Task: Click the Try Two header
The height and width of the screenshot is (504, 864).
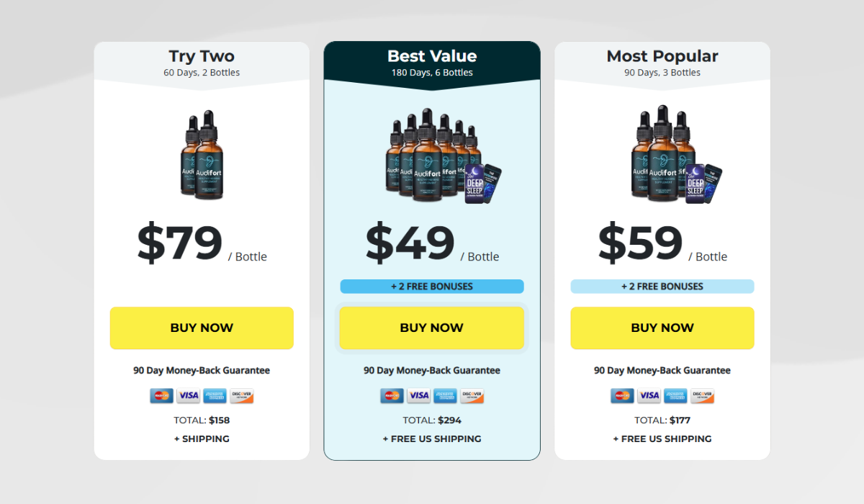Action: (x=202, y=63)
